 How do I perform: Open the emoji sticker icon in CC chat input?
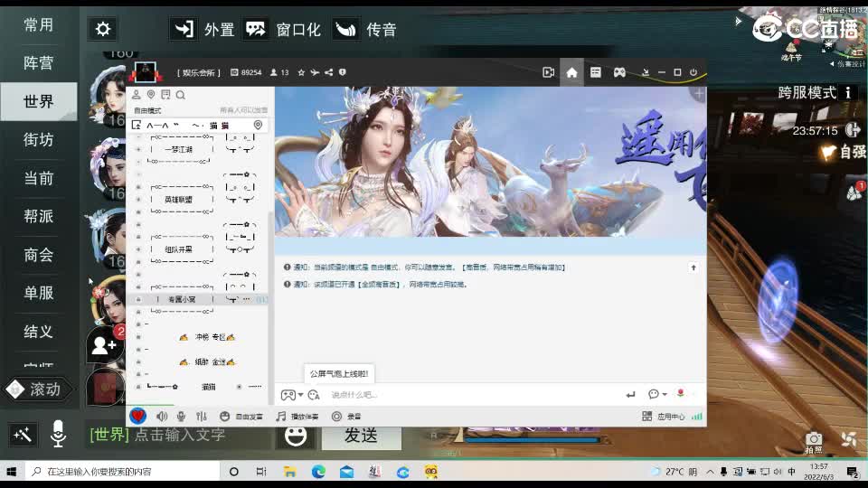pyautogui.click(x=314, y=395)
